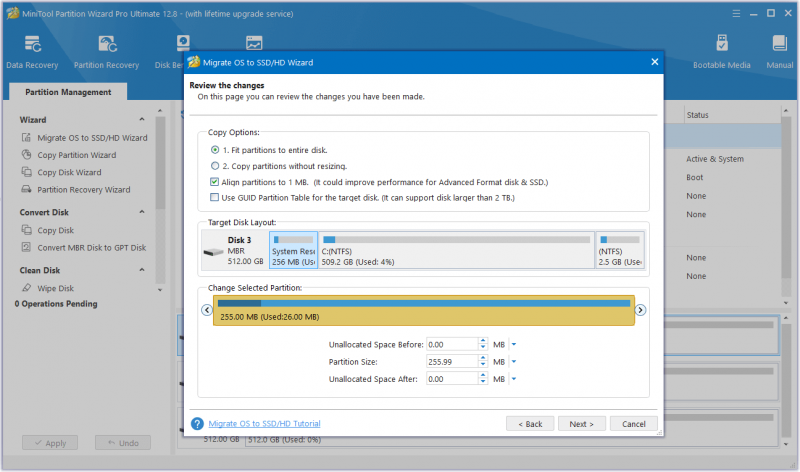Uncheck 'Align partitions to 1 MB' checkbox
This screenshot has width=800, height=472.
click(x=214, y=182)
